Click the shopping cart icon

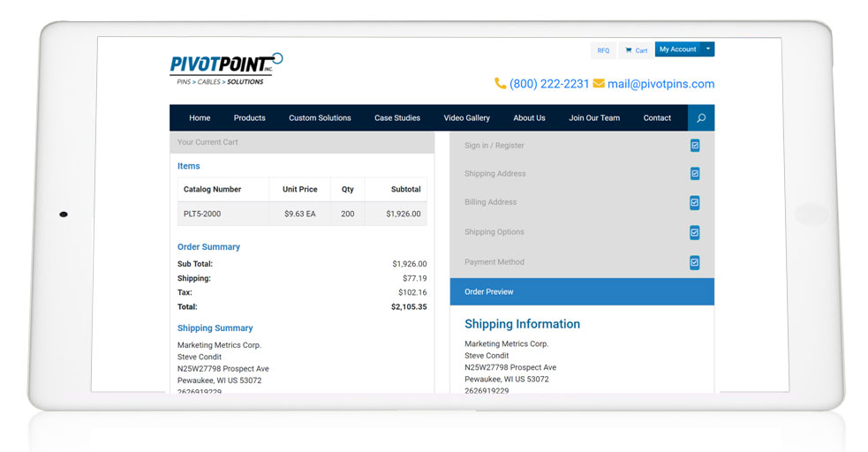pyautogui.click(x=629, y=50)
